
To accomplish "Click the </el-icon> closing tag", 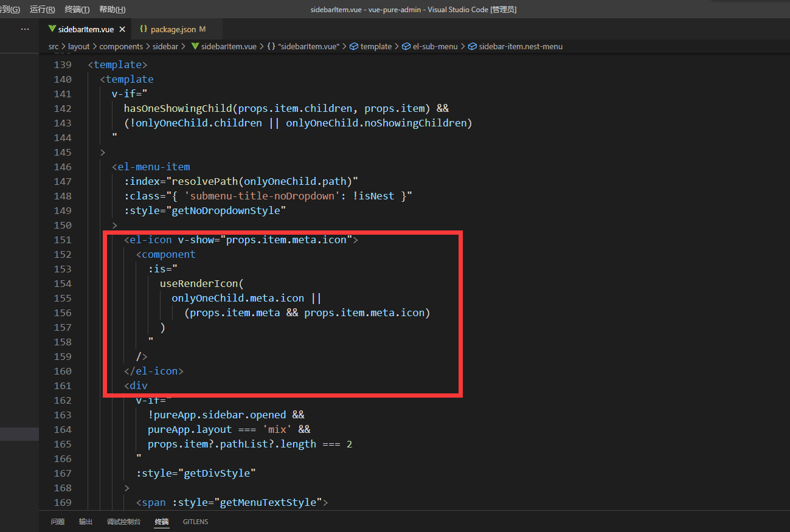I will point(154,371).
